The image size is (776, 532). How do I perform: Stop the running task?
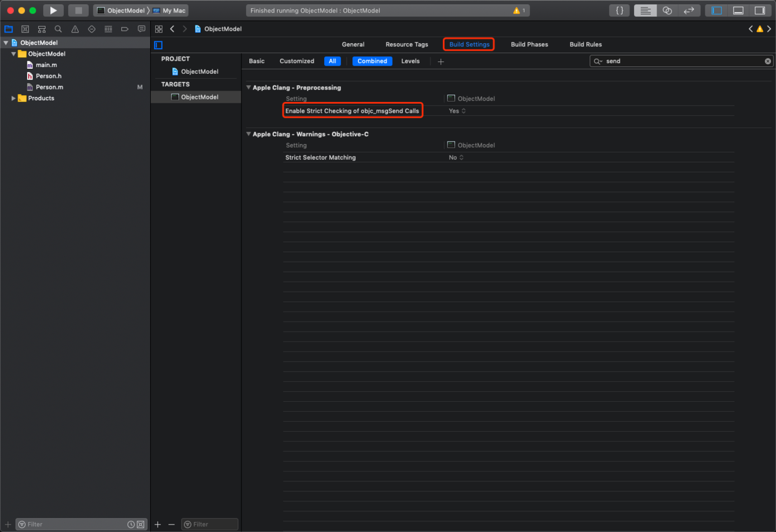[x=78, y=11]
